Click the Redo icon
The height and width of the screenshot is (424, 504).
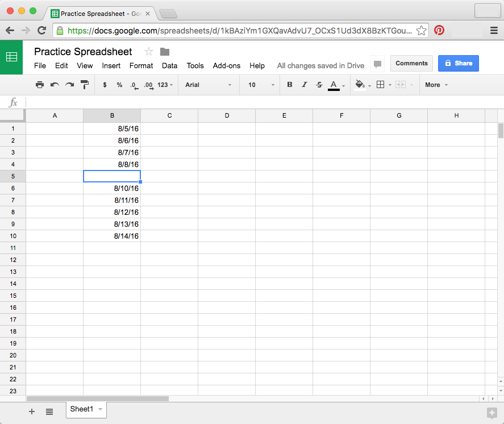coord(69,84)
